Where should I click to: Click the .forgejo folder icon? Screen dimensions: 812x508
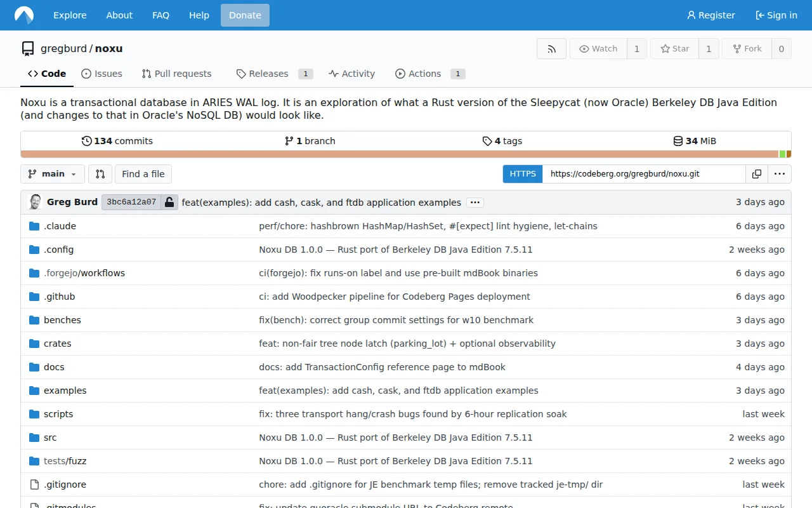click(34, 273)
